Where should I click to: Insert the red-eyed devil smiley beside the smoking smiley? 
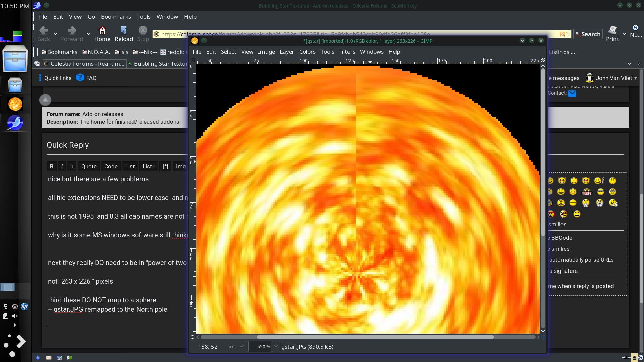586,181
